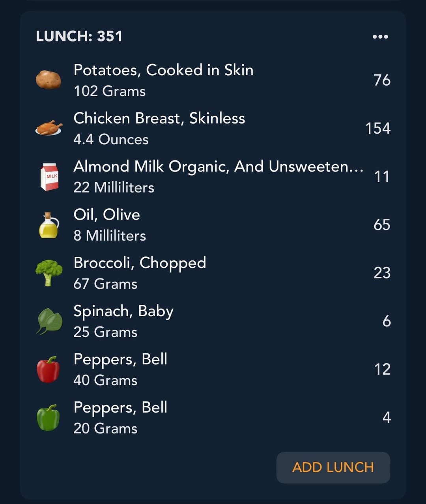Screen dimensions: 426x504
Task: Select the 40 Grams Peppers, Bell entry
Action: point(213,369)
